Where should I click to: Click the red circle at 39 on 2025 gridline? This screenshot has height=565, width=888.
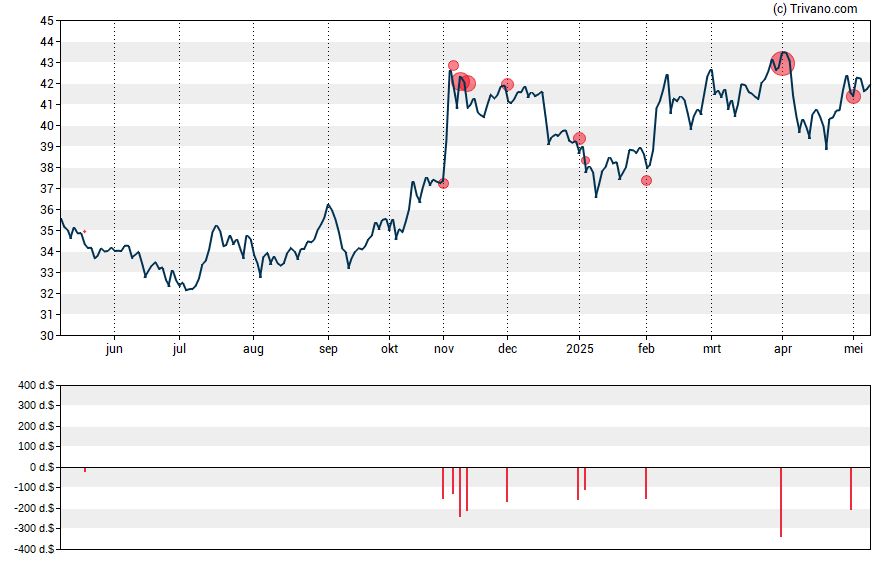(579, 138)
